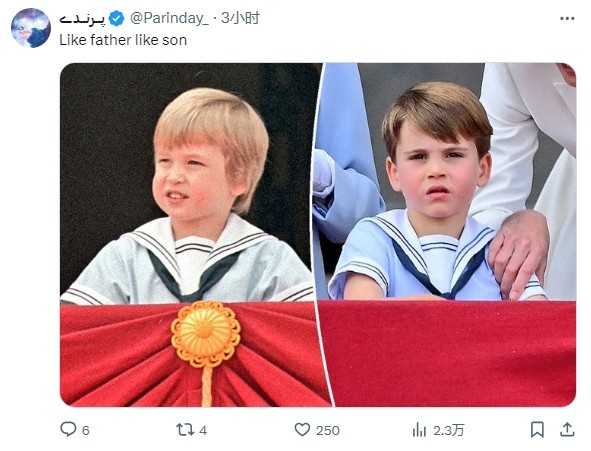Open the poster's profile avatar

[31, 28]
